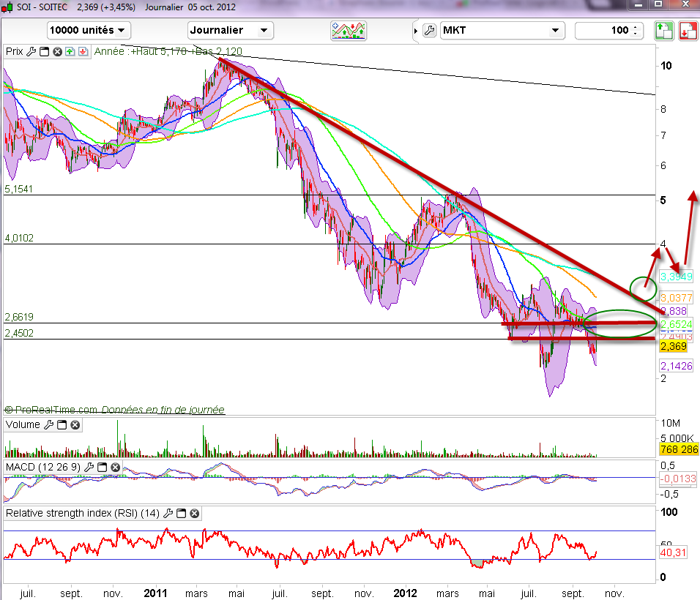The width and height of the screenshot is (700, 600).
Task: Click green up arrow in Prix panel
Action: 70,52
